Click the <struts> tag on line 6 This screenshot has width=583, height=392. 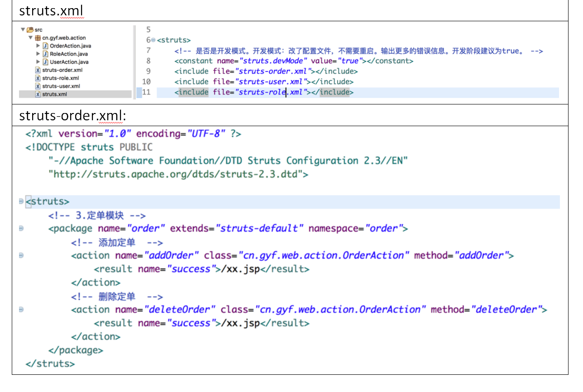click(174, 40)
